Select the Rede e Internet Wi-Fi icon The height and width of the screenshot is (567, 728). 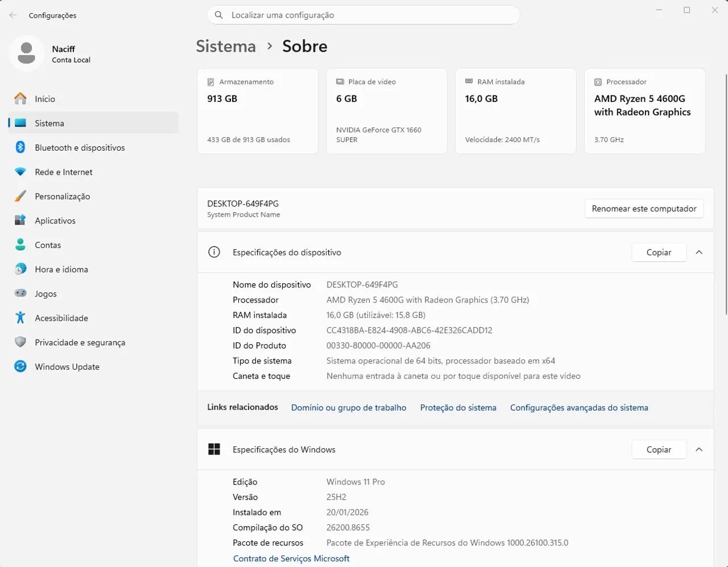pos(20,172)
